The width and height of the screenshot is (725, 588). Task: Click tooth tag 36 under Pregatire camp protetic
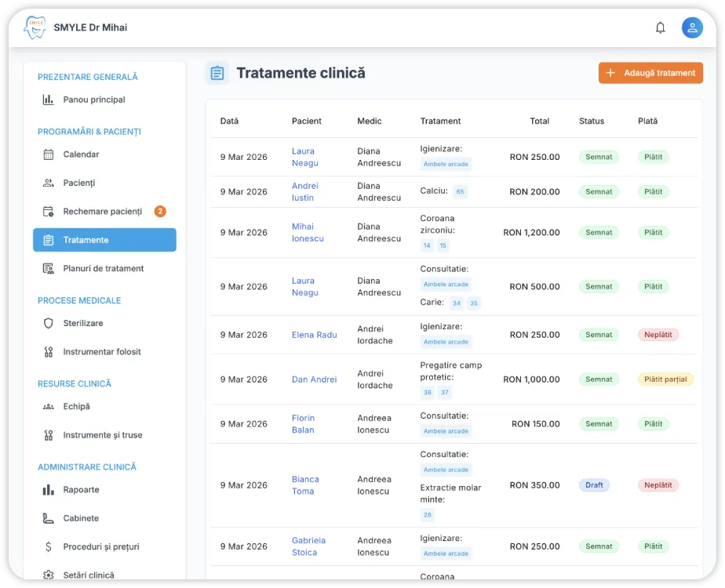pos(427,392)
